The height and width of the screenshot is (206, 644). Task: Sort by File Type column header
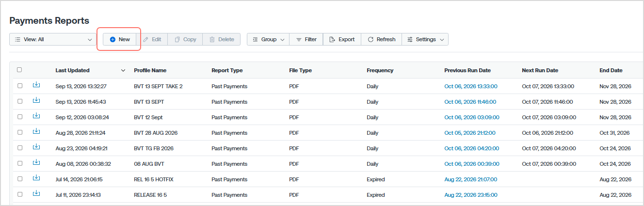301,70
